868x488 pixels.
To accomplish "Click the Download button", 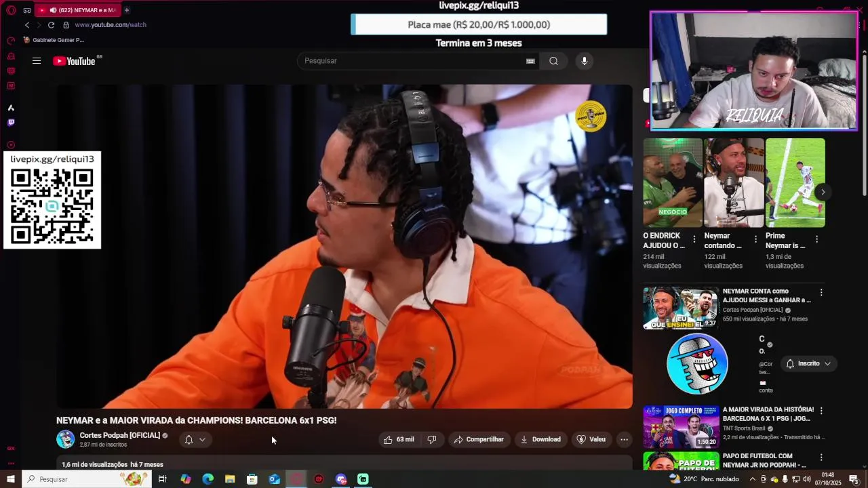I will (540, 440).
